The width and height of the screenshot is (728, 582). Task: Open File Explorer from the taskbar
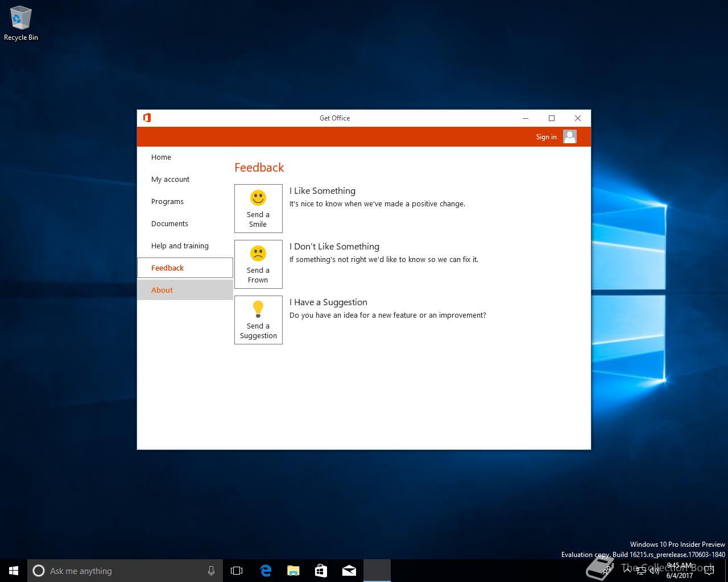[x=293, y=571]
